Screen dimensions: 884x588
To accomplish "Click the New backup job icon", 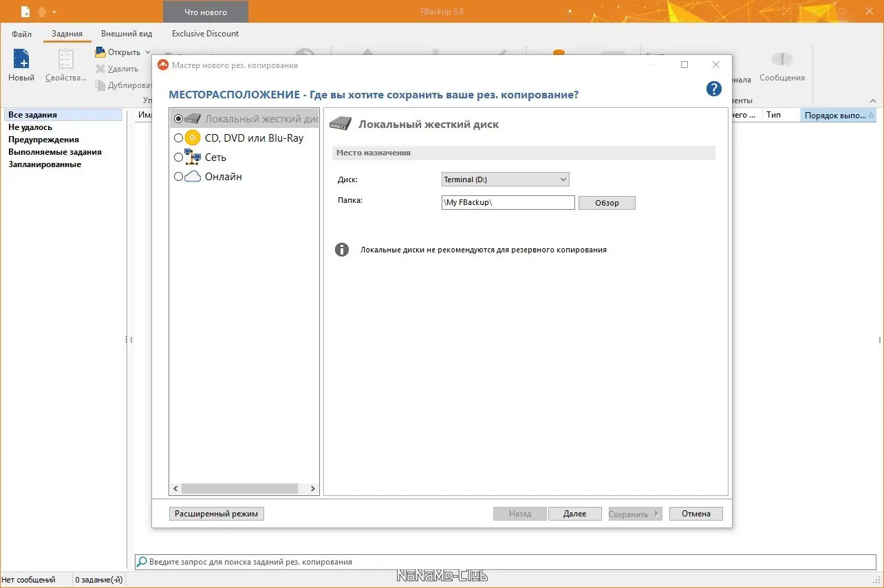I will pos(21,59).
